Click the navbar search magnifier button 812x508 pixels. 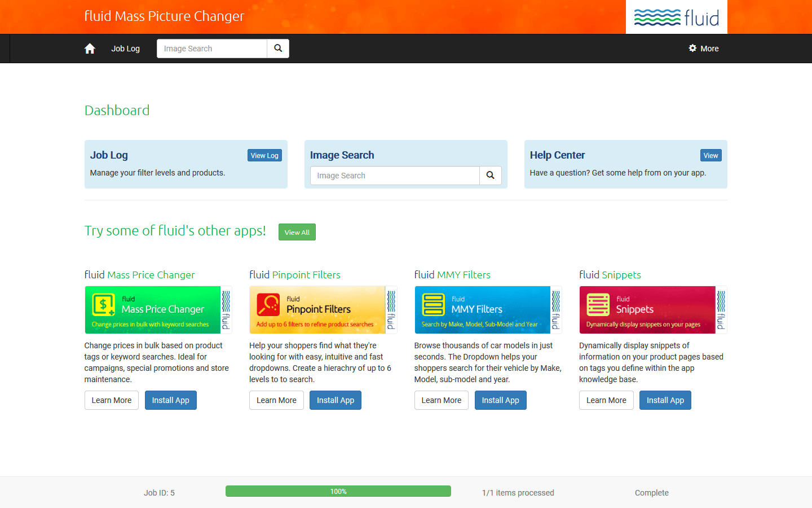(x=278, y=49)
